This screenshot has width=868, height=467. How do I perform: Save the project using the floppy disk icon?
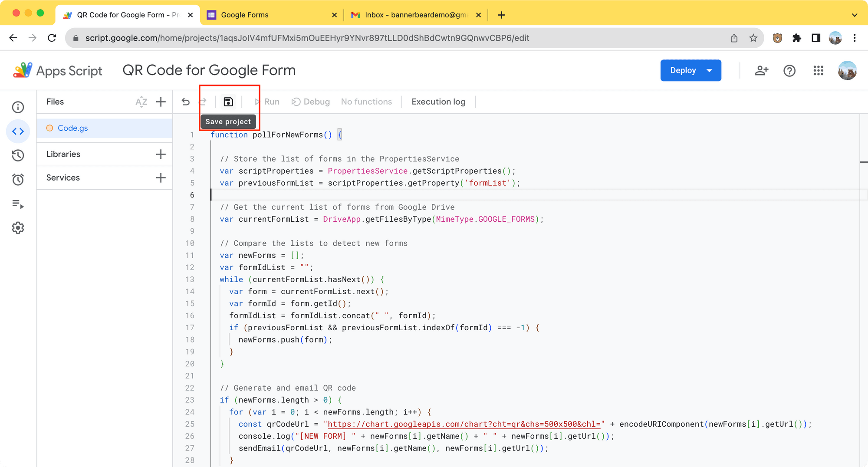[228, 102]
